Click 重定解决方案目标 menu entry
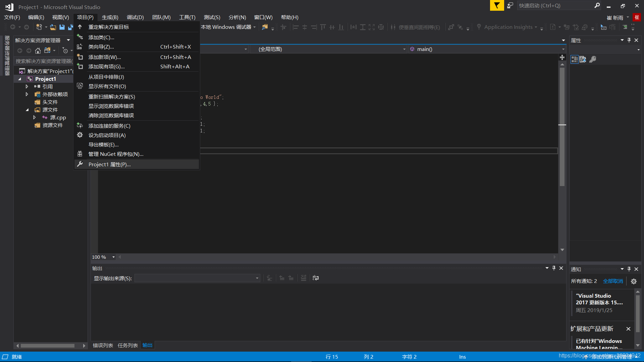644x362 pixels. pos(137,27)
